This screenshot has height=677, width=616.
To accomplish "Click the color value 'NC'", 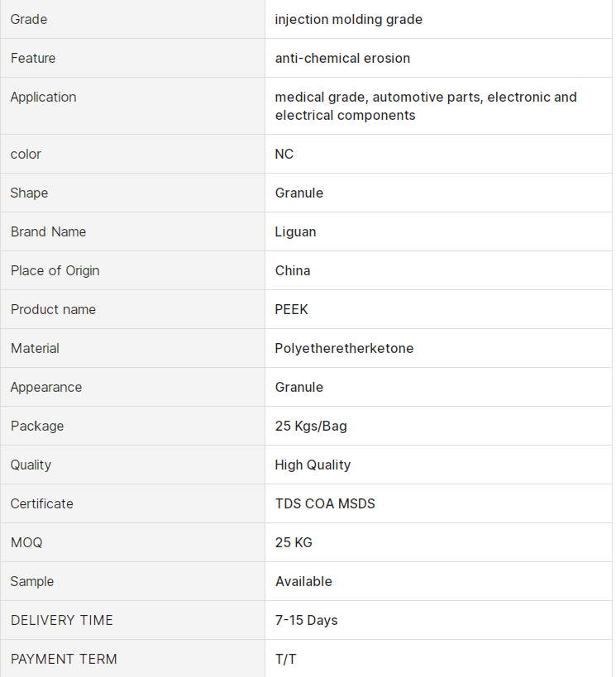I will tap(284, 154).
